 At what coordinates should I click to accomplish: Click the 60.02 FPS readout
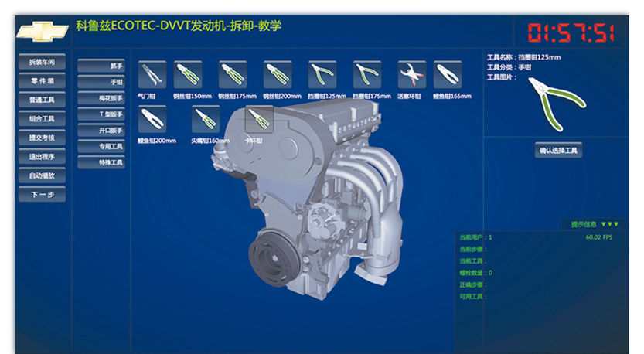[x=599, y=237]
